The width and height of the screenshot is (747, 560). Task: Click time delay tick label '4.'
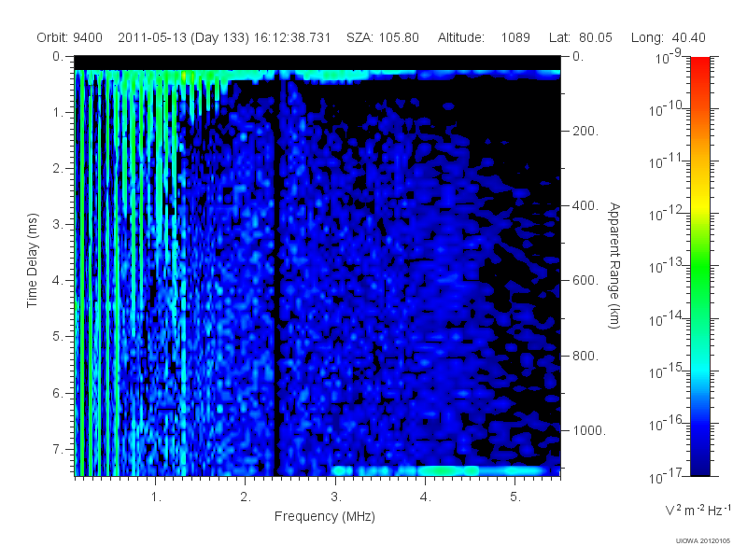(x=57, y=281)
